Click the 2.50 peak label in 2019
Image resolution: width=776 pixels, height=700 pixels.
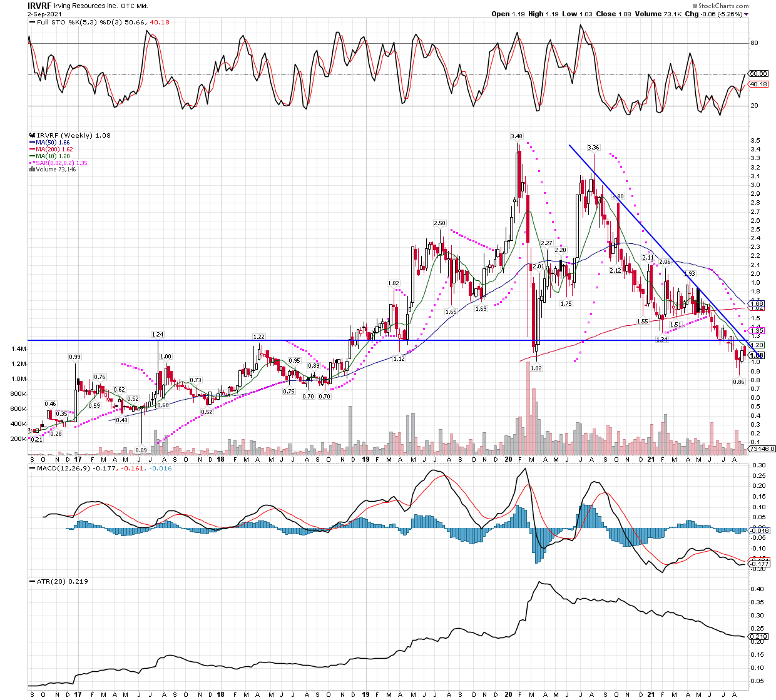439,223
